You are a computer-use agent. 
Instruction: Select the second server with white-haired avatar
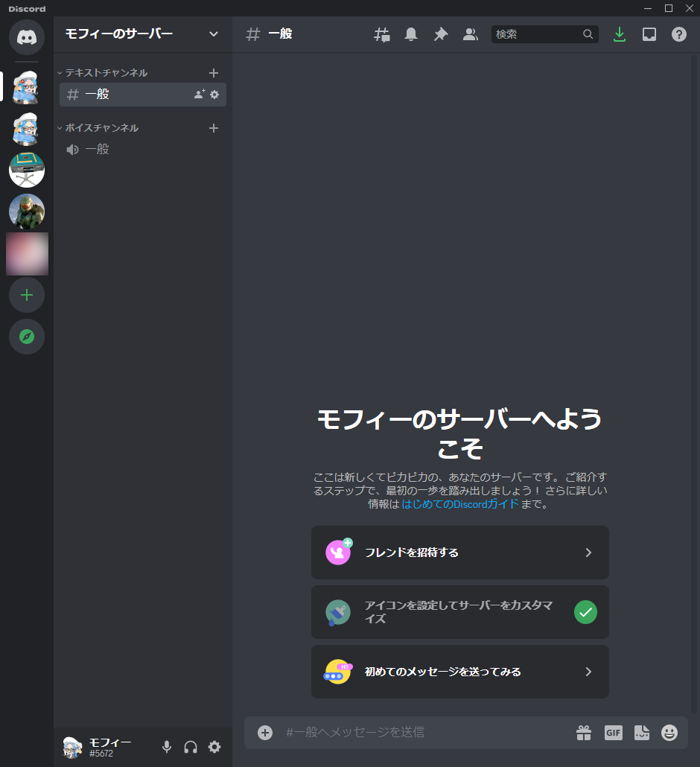pos(26,129)
